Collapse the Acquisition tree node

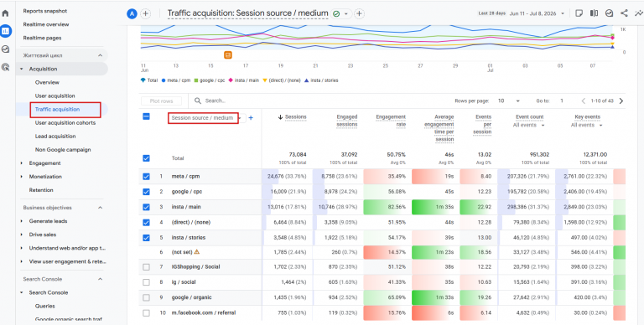22,69
